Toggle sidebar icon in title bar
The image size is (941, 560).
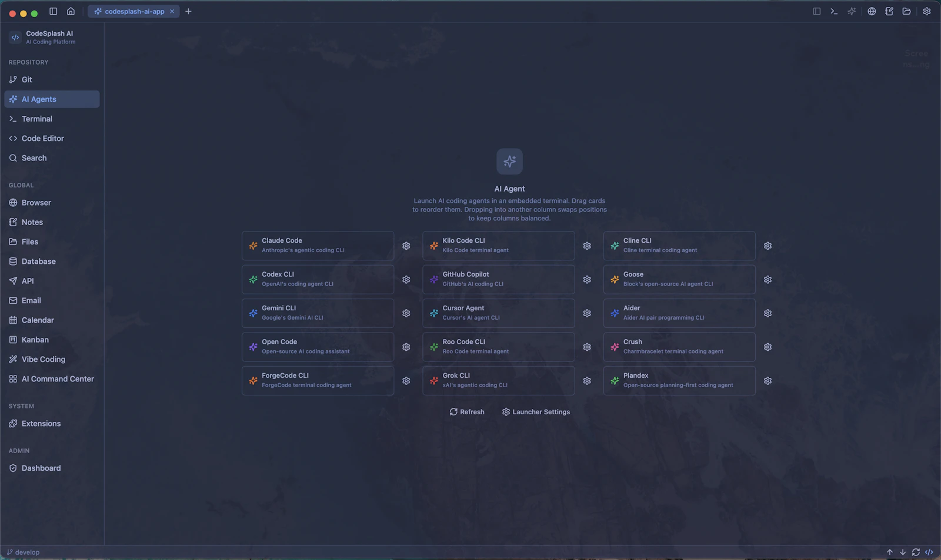(x=54, y=11)
